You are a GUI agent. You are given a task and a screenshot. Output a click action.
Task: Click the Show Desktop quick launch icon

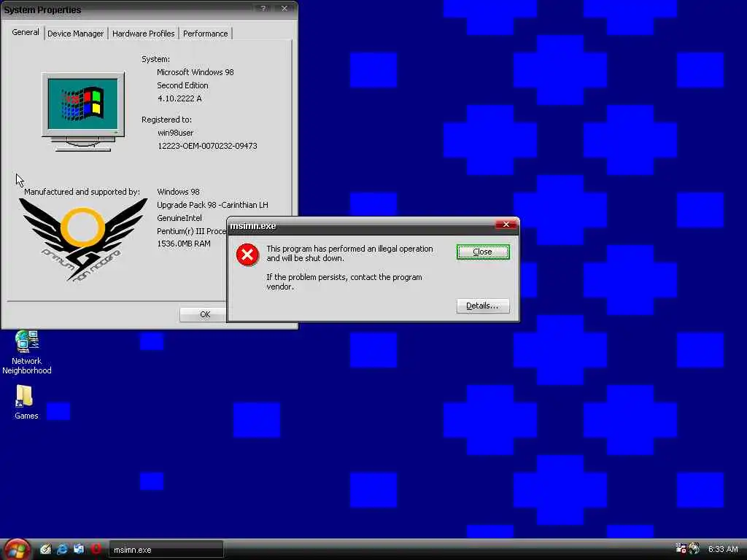pyautogui.click(x=79, y=549)
